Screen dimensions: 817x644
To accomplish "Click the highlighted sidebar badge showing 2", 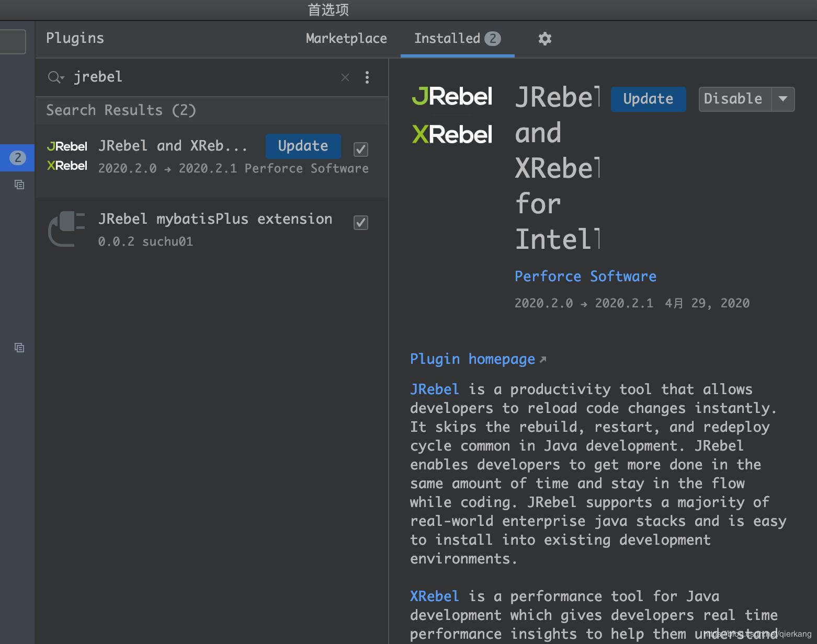I will tap(17, 158).
